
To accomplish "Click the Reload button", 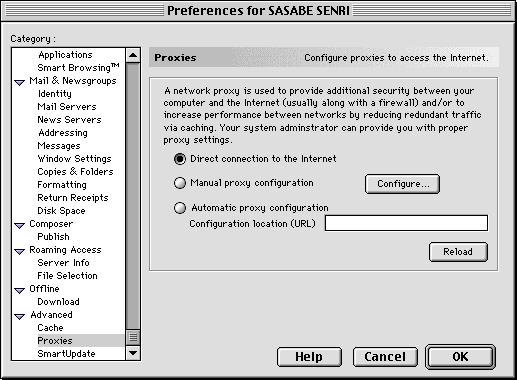I will tap(458, 252).
